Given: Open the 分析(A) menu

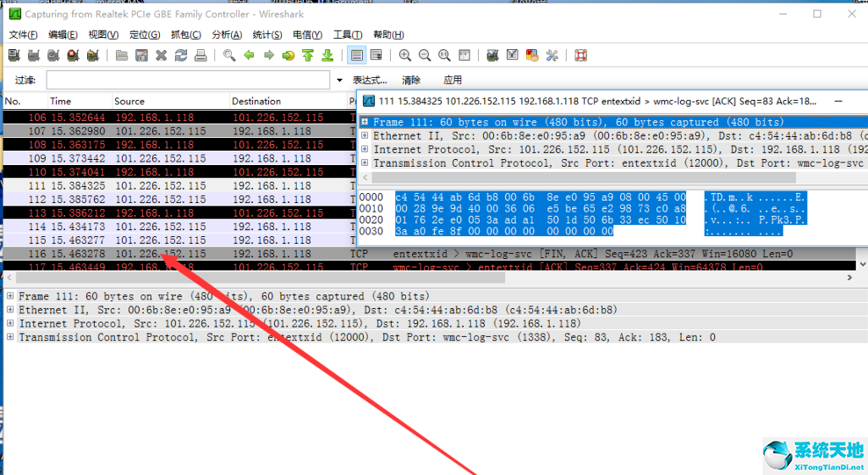Looking at the screenshot, I should [x=227, y=35].
